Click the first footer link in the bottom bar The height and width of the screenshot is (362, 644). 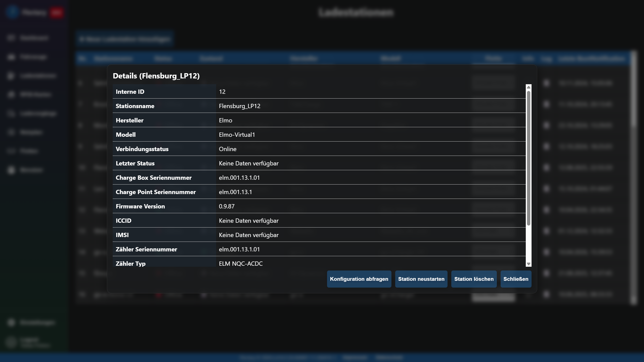pos(355,357)
